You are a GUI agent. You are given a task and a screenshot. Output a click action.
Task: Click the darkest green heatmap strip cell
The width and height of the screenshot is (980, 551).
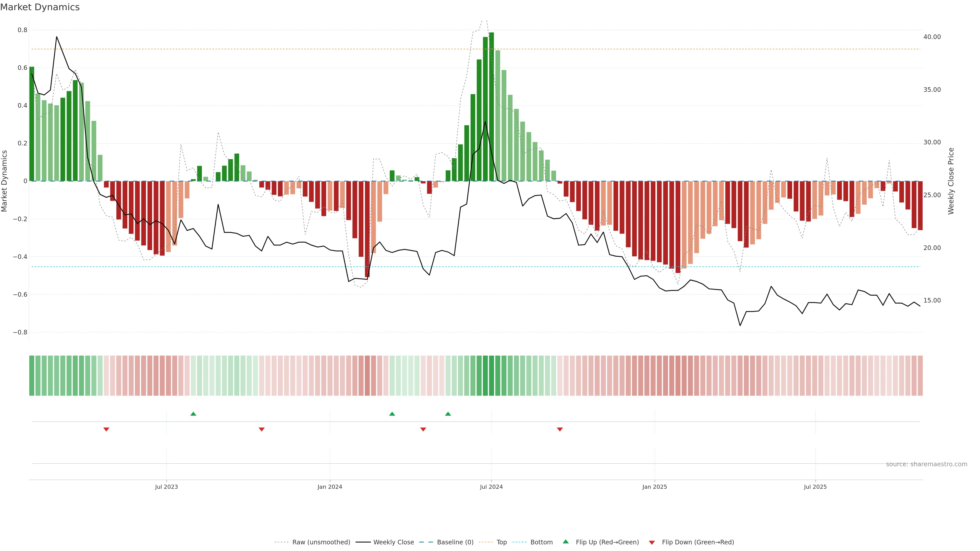492,376
